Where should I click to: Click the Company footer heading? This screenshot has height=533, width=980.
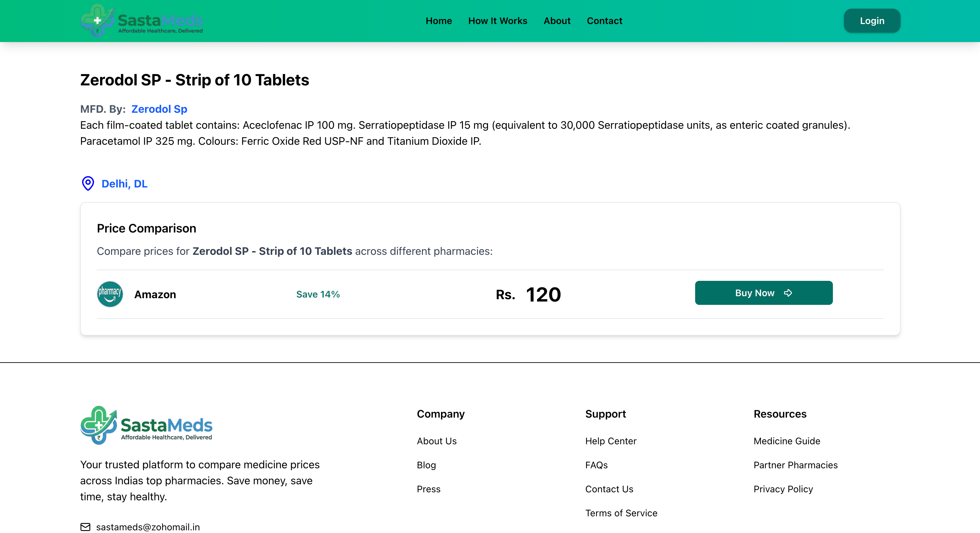click(441, 414)
